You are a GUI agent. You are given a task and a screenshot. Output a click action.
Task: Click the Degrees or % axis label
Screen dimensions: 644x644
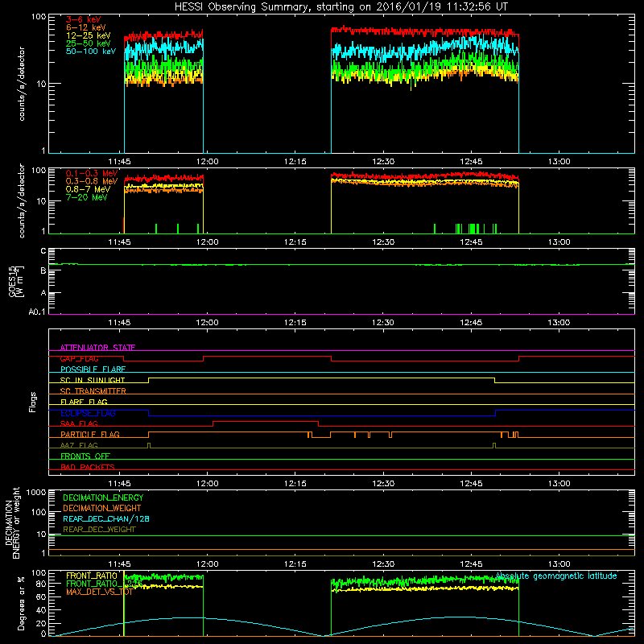coord(21,603)
